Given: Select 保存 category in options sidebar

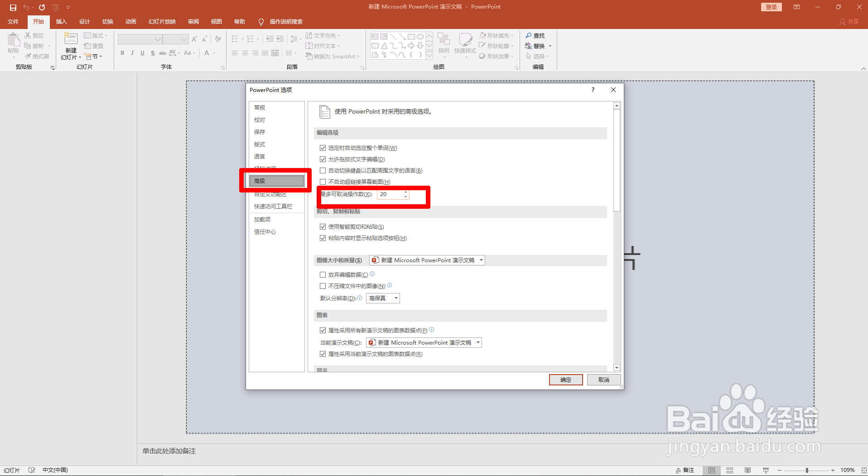Looking at the screenshot, I should point(276,132).
